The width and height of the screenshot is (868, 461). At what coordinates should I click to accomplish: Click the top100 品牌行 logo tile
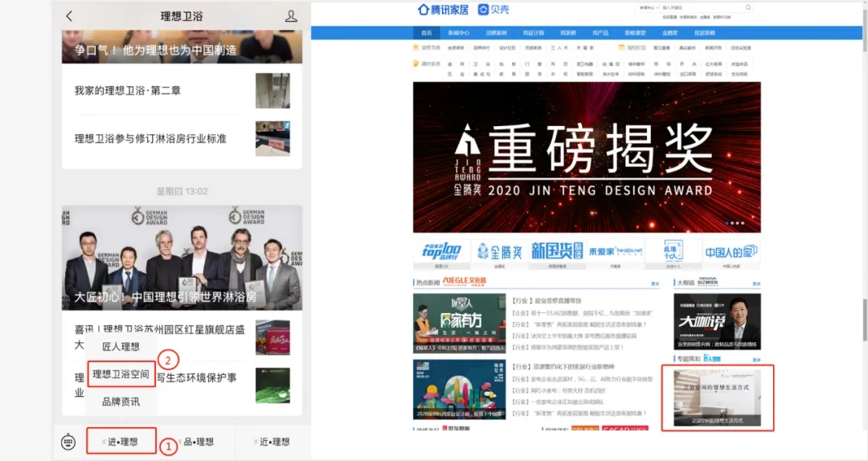pyautogui.click(x=442, y=254)
